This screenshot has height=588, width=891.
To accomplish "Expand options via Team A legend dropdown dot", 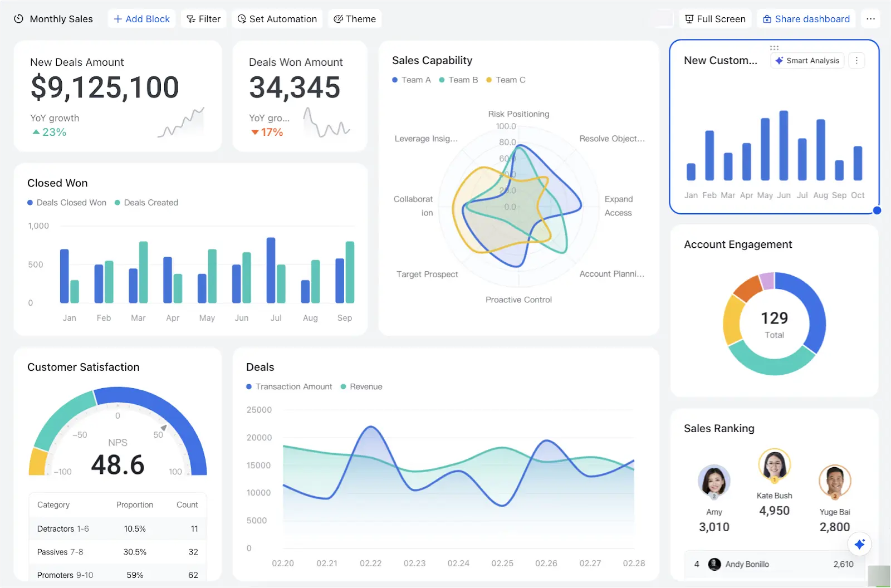I will 394,80.
